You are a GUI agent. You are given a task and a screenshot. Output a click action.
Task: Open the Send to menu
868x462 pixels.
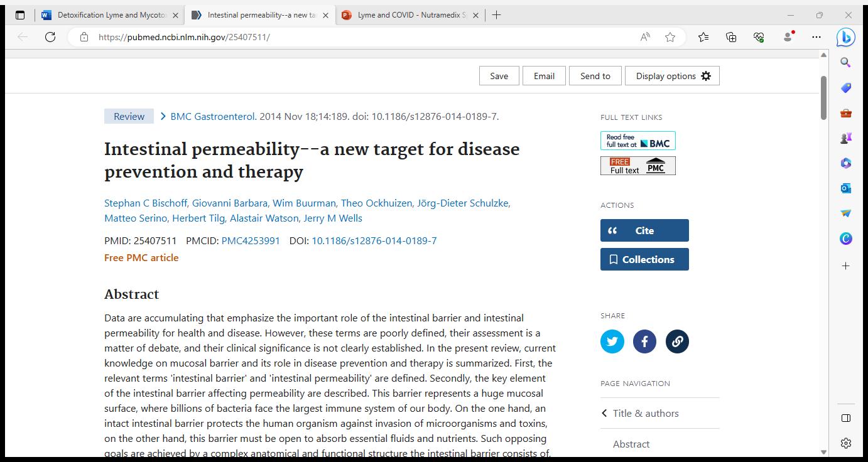pyautogui.click(x=595, y=76)
